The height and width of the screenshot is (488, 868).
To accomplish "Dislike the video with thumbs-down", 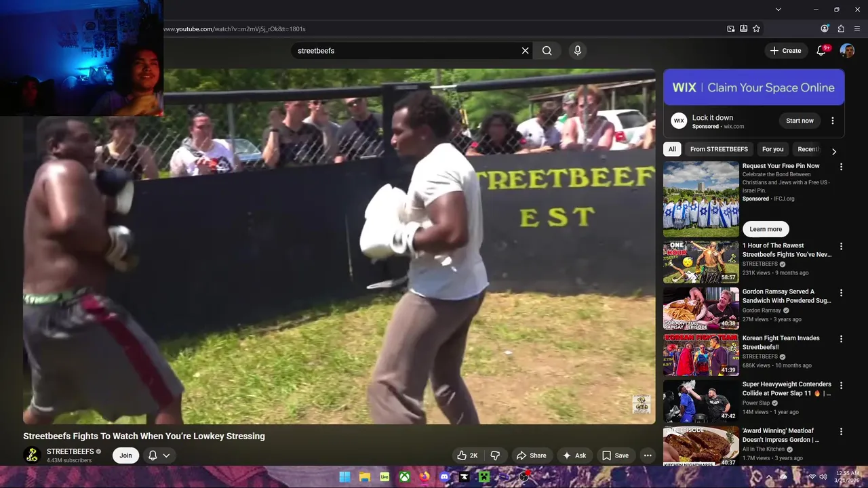I will [x=495, y=455].
